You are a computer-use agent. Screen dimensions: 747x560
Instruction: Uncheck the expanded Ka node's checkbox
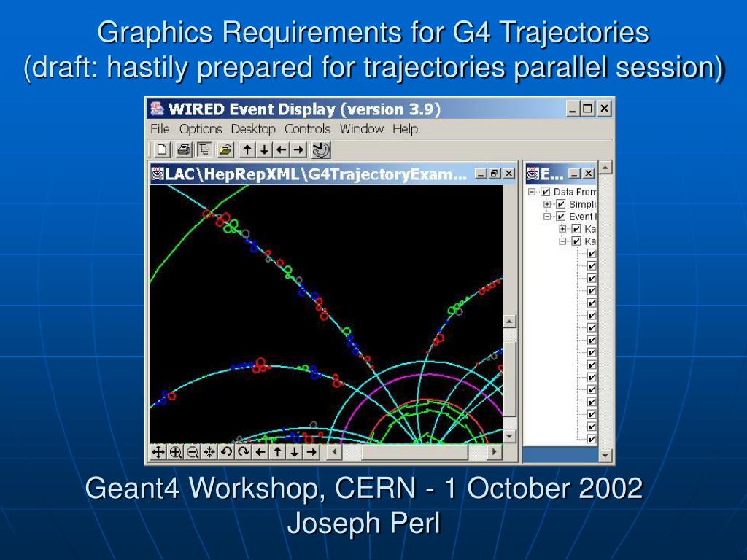tap(576, 241)
